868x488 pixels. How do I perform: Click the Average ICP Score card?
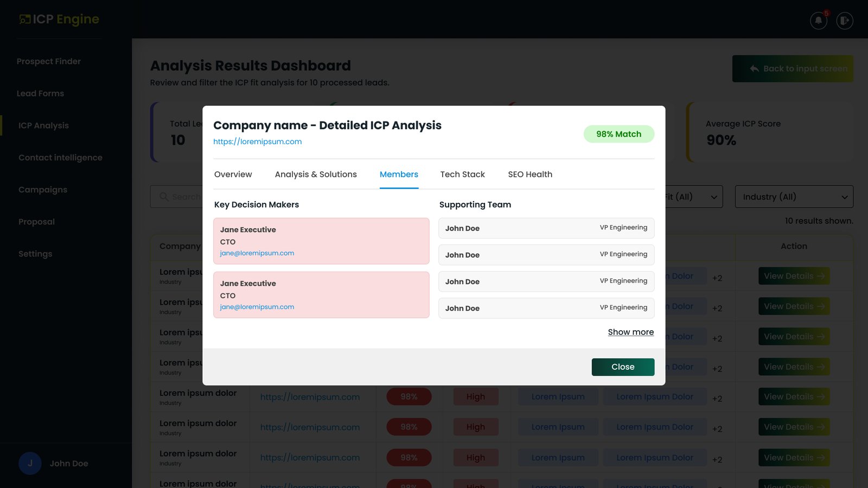(770, 132)
